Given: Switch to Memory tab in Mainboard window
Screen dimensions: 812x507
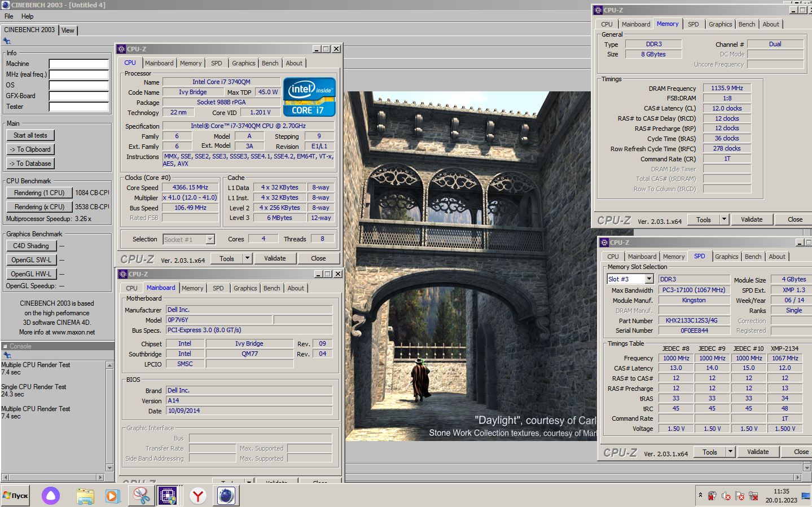Looking at the screenshot, I should pos(192,288).
